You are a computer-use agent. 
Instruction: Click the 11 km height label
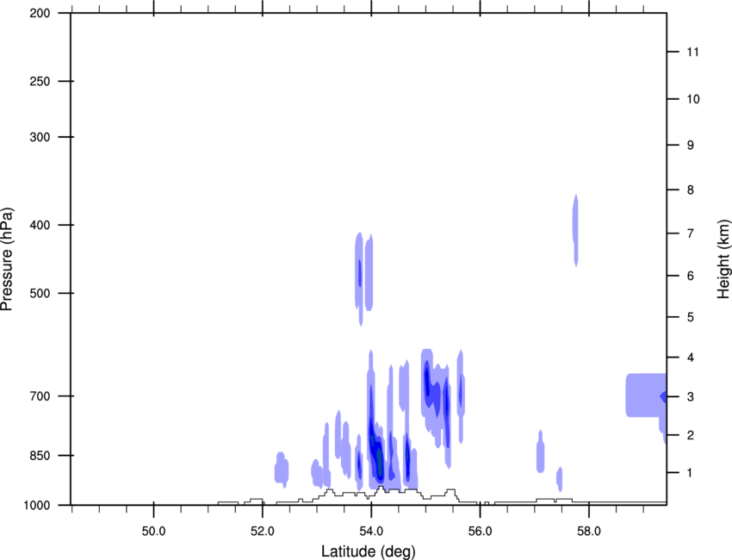(692, 52)
